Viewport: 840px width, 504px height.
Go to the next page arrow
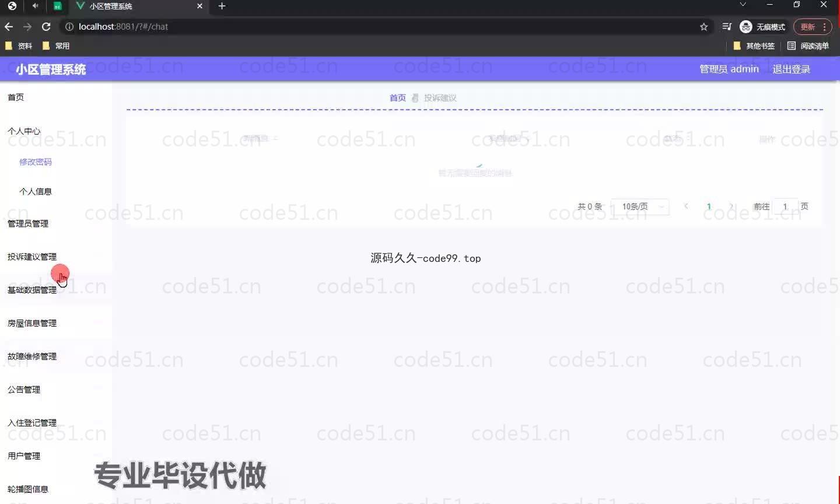pos(731,206)
